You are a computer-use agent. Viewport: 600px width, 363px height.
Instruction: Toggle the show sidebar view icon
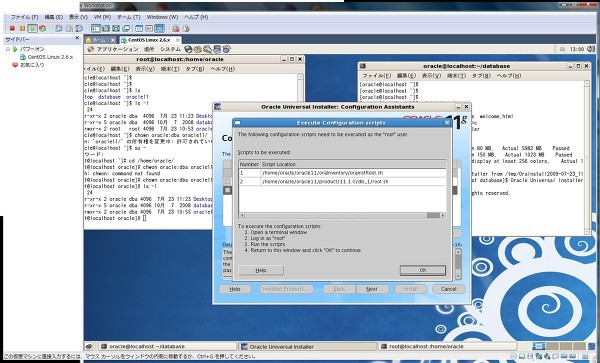(x=96, y=28)
